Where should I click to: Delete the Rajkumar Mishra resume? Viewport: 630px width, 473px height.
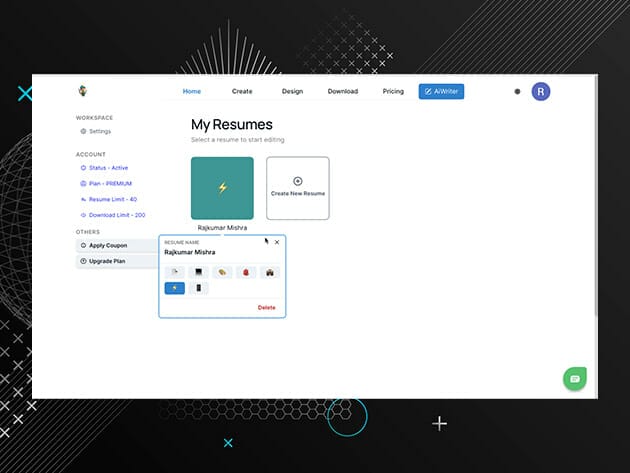pos(266,307)
